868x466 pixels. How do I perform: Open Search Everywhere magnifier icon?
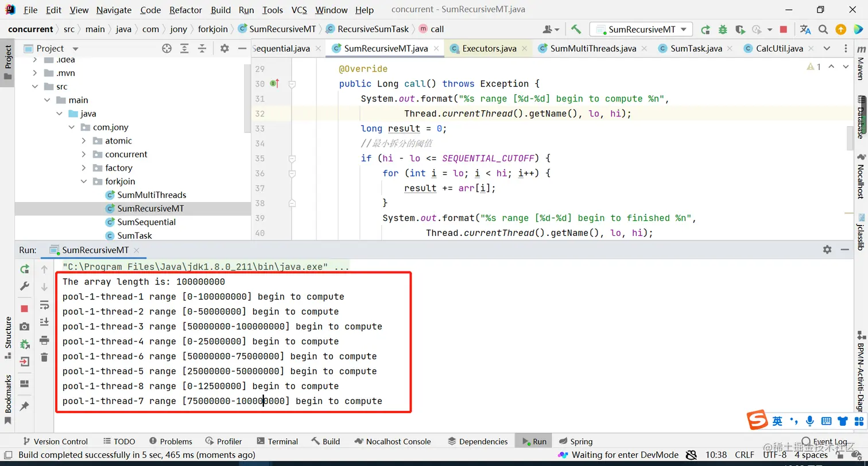pyautogui.click(x=823, y=29)
